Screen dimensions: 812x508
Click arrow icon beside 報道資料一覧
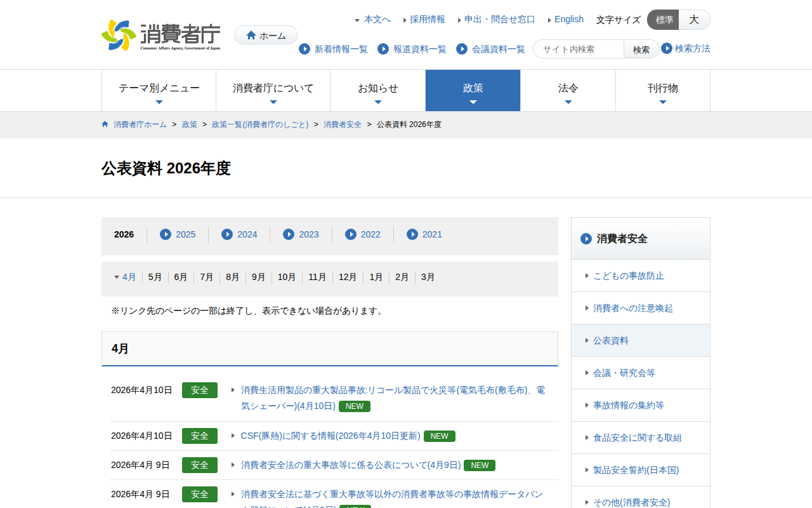(383, 49)
